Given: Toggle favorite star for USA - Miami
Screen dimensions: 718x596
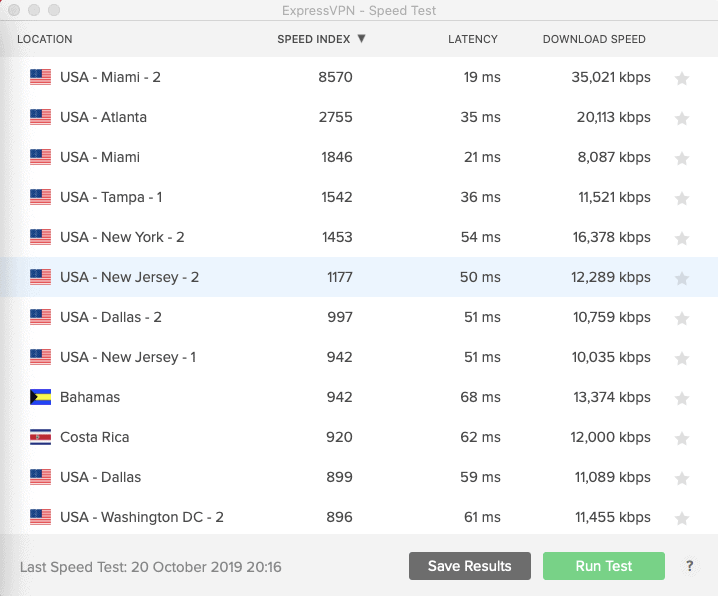Looking at the screenshot, I should tap(682, 158).
